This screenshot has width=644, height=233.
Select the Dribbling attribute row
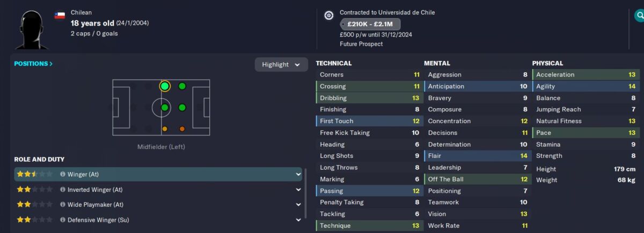pyautogui.click(x=369, y=98)
